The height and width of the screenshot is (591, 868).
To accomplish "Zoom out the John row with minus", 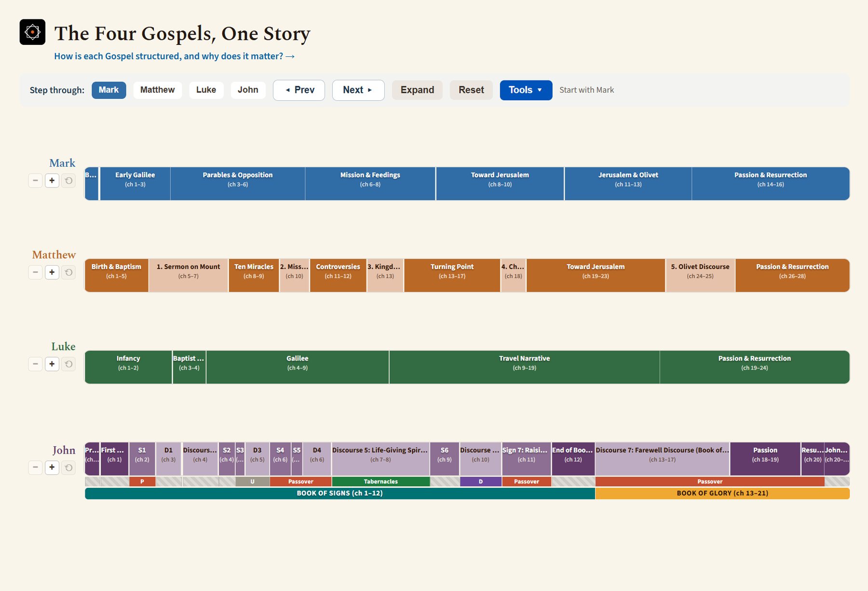I will click(x=35, y=467).
